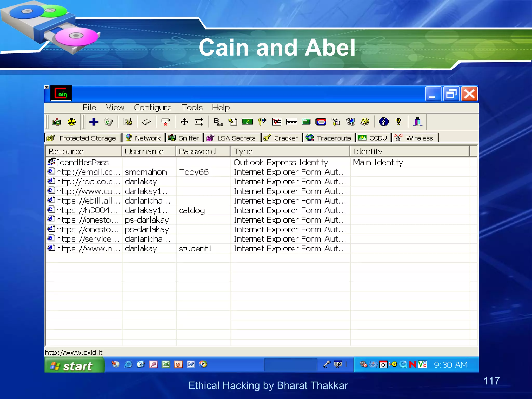
Task: Select the IdentitiesPass resource row
Action: (x=82, y=163)
